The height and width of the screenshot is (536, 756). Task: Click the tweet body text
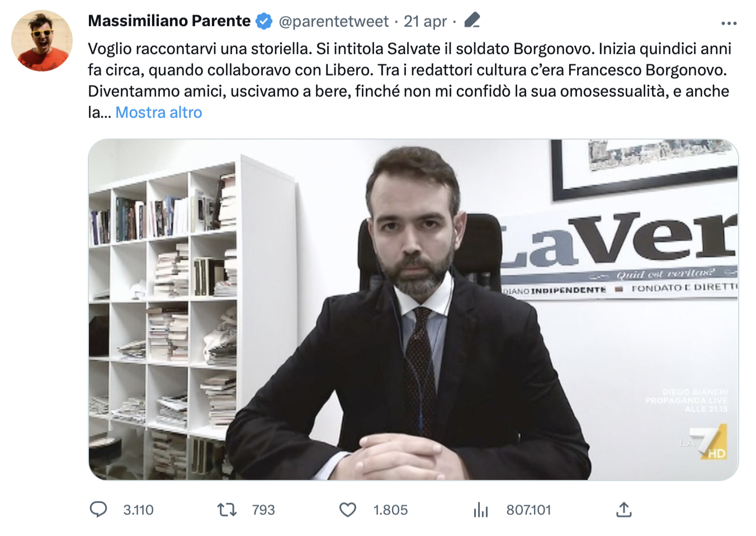(x=409, y=80)
